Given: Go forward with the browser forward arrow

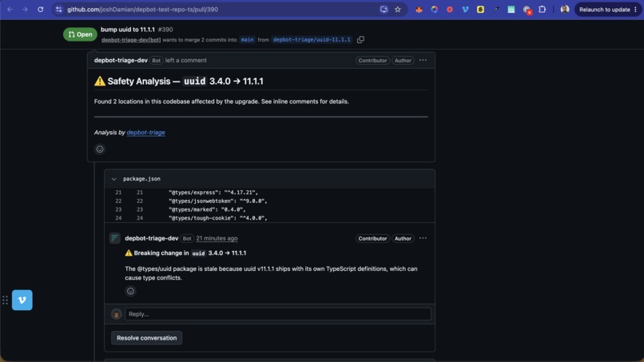Looking at the screenshot, I should [x=25, y=10].
